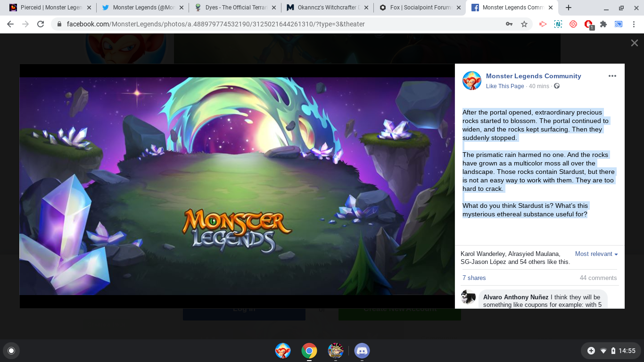644x362 pixels.
Task: View site information via the padlock icon
Action: point(59,24)
